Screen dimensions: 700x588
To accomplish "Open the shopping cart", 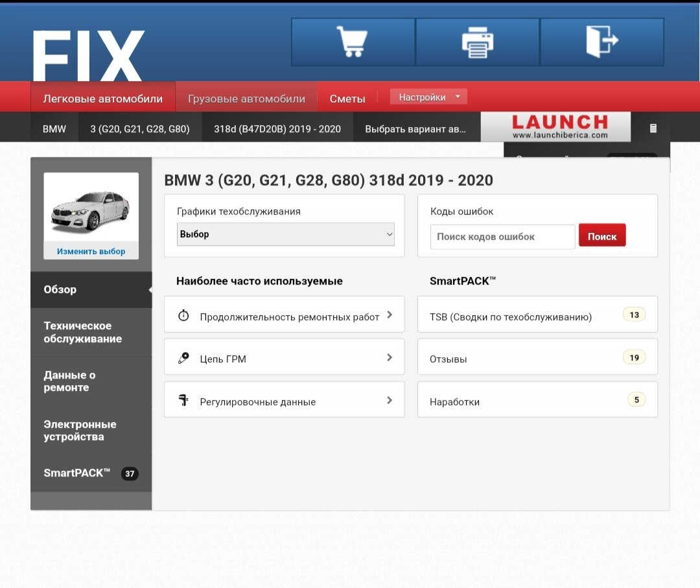I will (x=352, y=41).
